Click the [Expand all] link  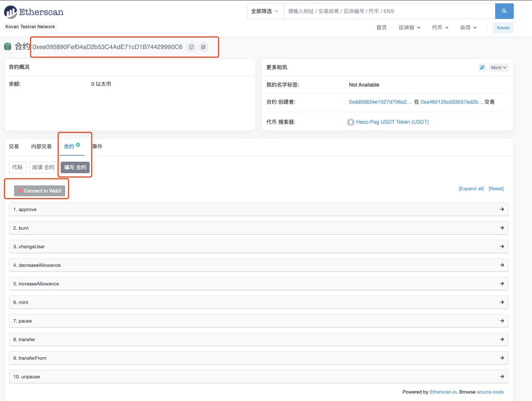[471, 188]
